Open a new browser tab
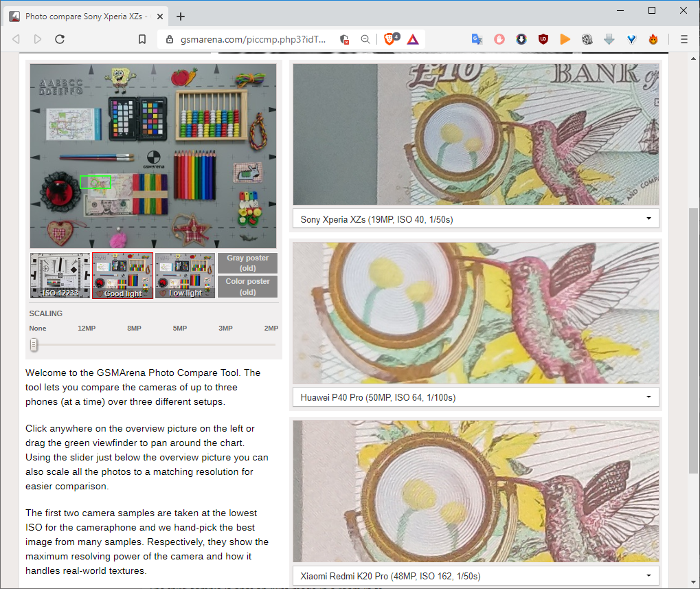Image resolution: width=700 pixels, height=589 pixels. point(181,16)
